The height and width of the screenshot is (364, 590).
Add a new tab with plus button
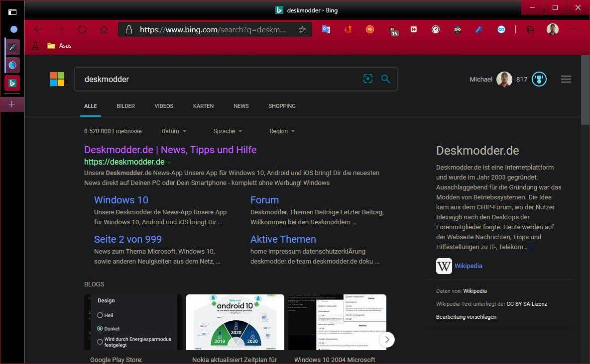pyautogui.click(x=11, y=104)
